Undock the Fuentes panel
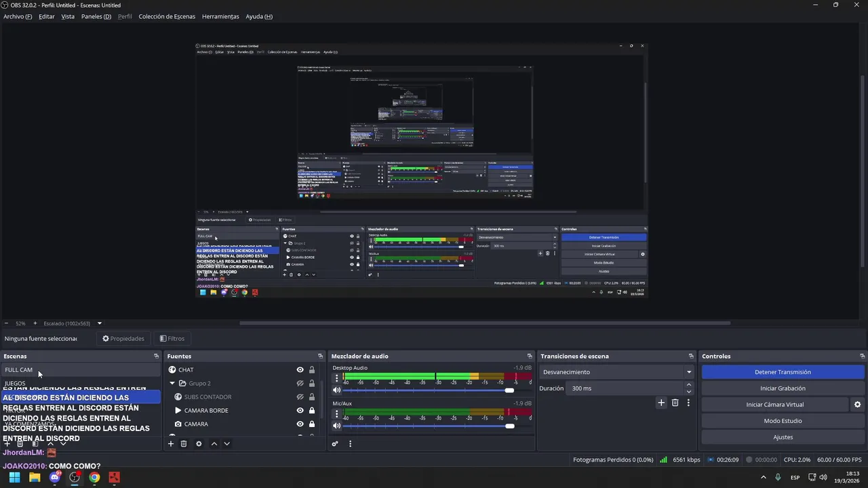 click(320, 357)
